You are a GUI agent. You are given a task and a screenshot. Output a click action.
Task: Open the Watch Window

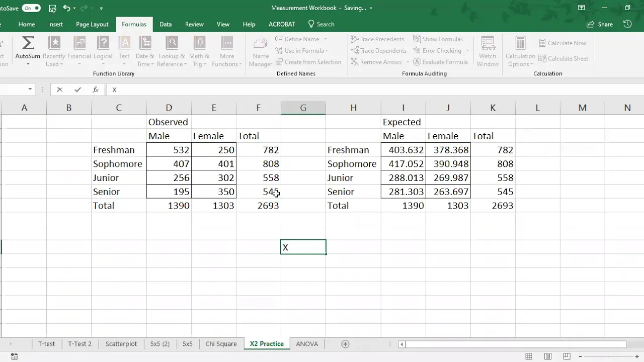coord(488,51)
